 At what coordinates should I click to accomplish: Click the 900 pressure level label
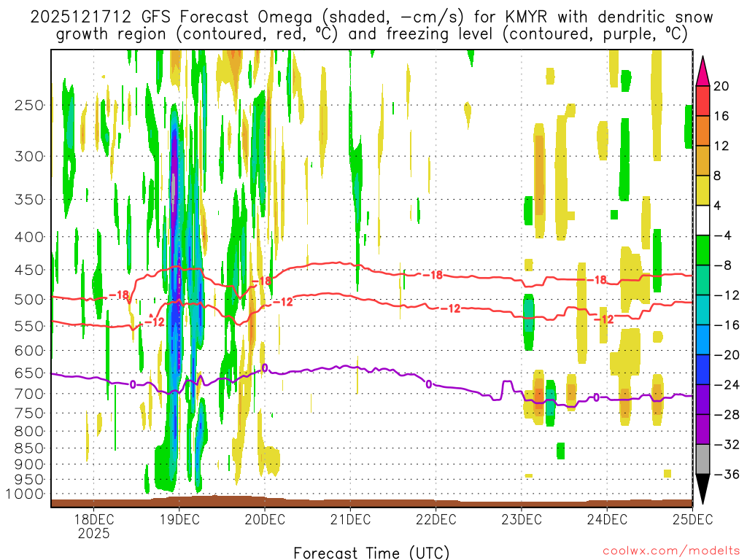29,464
